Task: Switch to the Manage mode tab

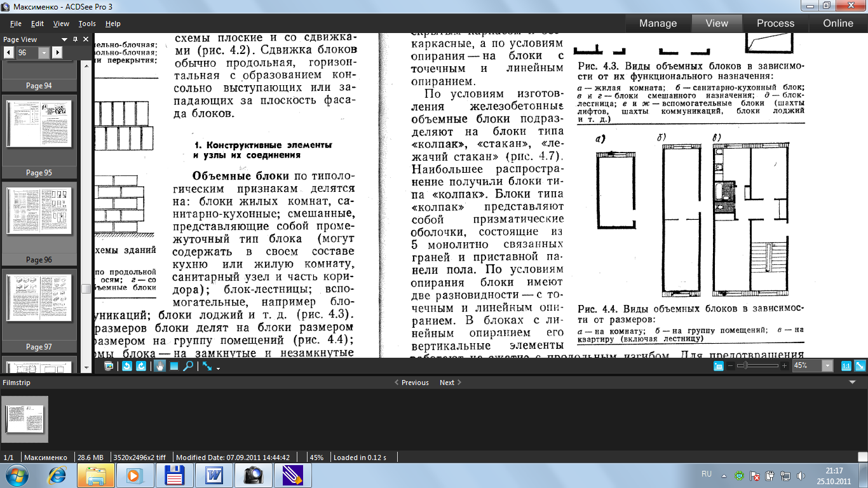Action: [x=658, y=23]
